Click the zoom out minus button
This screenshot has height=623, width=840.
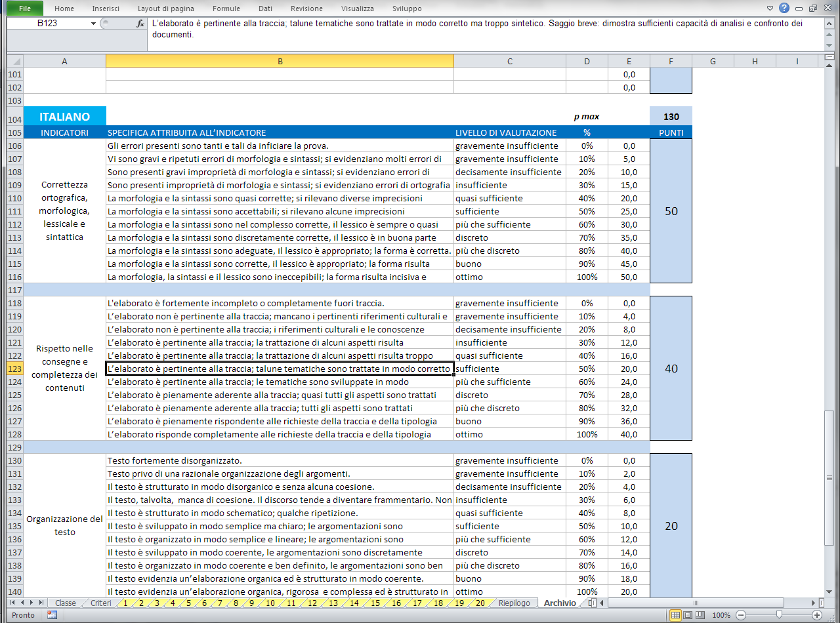[740, 615]
